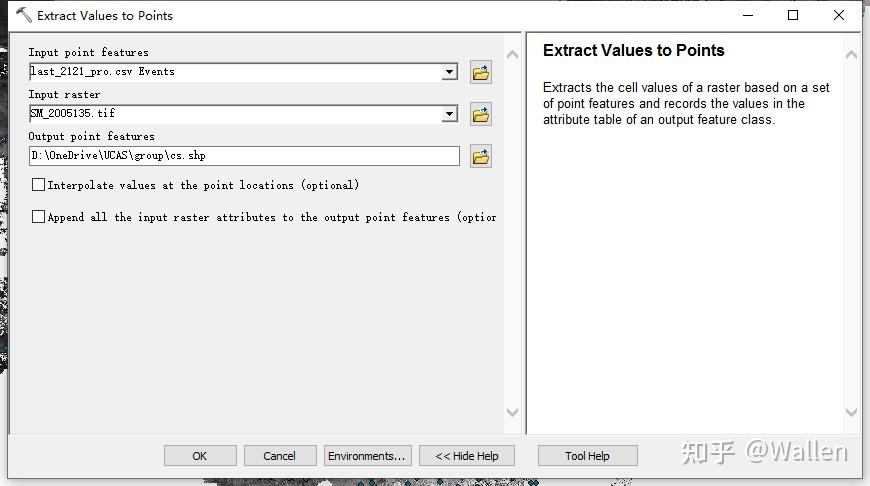Screen dimensions: 870x486
Task: Browse for output point features location
Action: coord(481,156)
